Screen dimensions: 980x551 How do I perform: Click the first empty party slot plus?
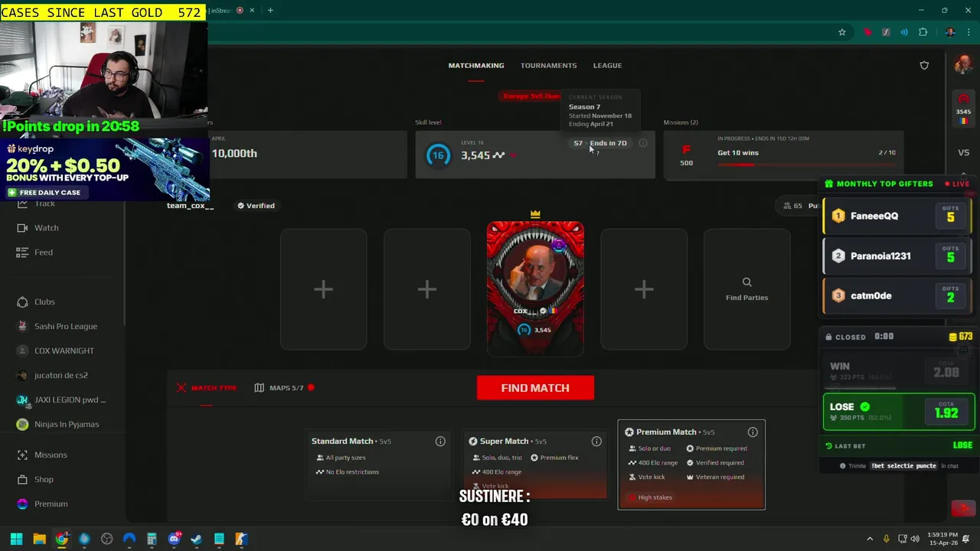[323, 289]
